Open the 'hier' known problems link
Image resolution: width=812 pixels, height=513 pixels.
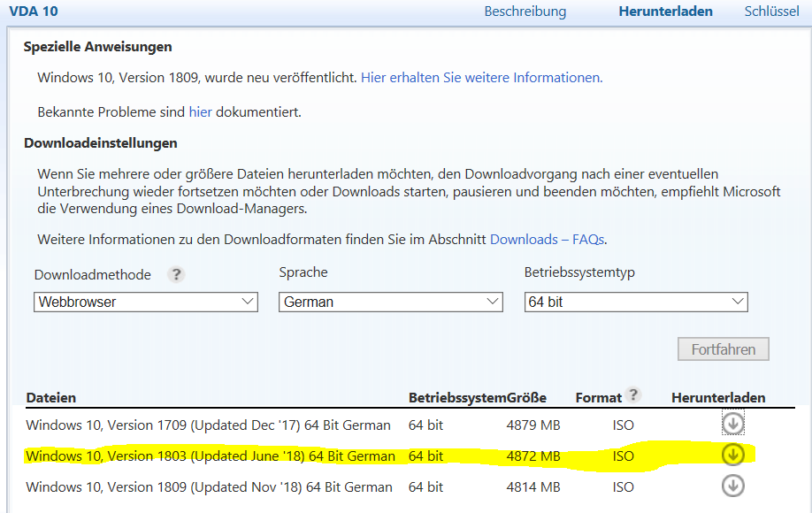[201, 112]
